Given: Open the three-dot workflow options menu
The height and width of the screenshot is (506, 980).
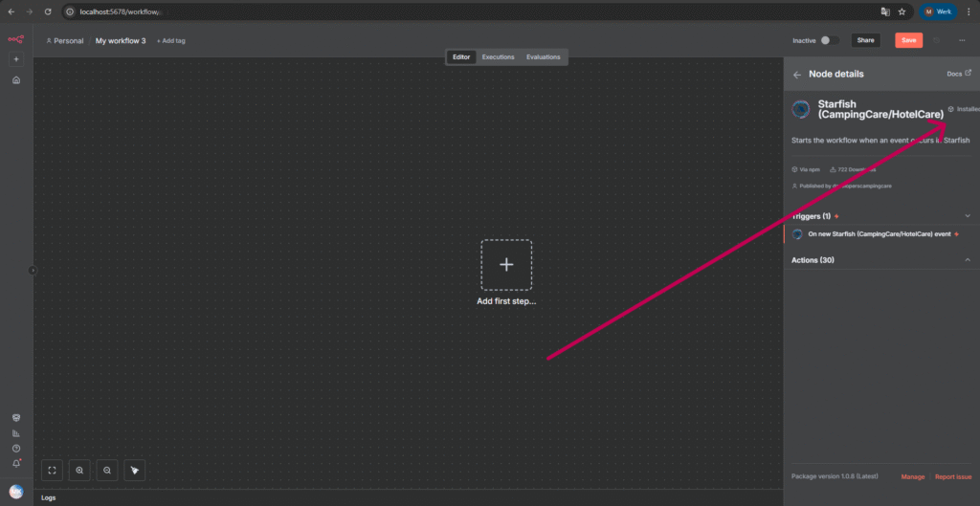Looking at the screenshot, I should coord(962,40).
